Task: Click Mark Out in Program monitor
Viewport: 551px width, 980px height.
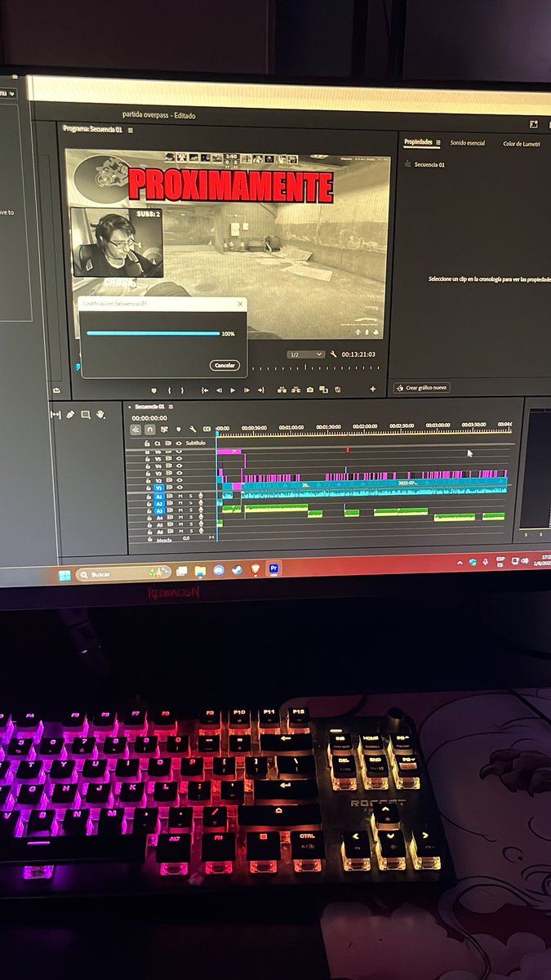Action: click(182, 390)
